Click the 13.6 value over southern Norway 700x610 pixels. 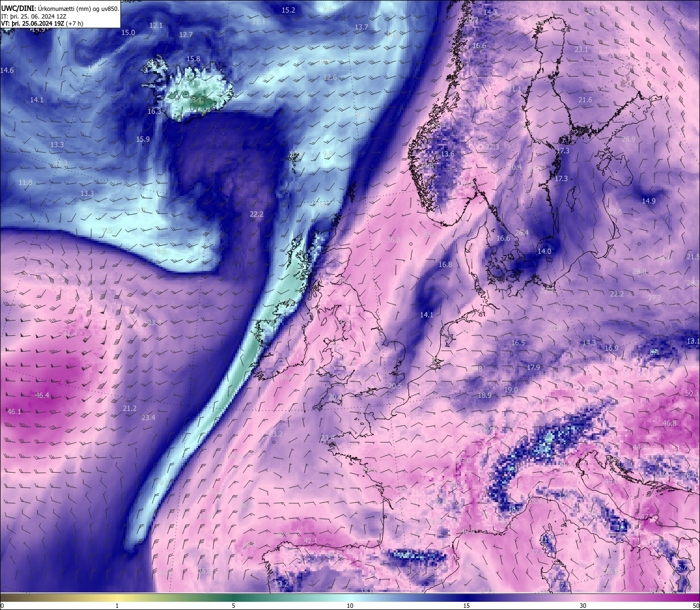(x=447, y=154)
